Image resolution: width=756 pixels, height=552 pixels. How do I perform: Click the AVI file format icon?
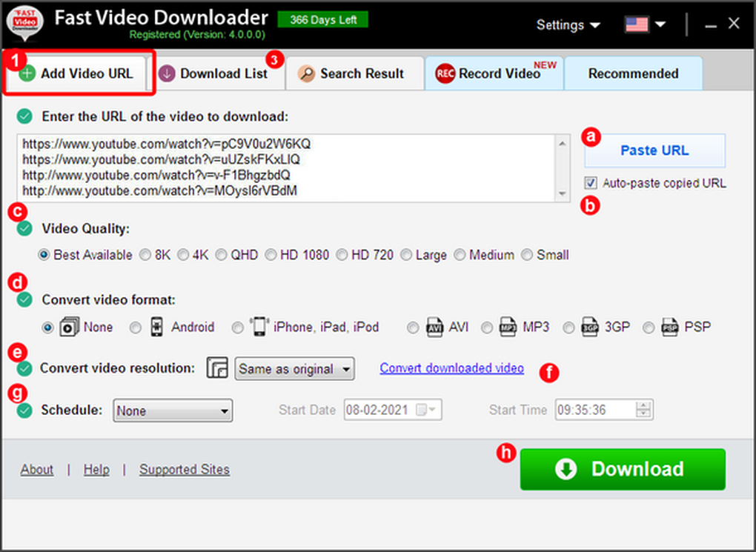(x=434, y=327)
